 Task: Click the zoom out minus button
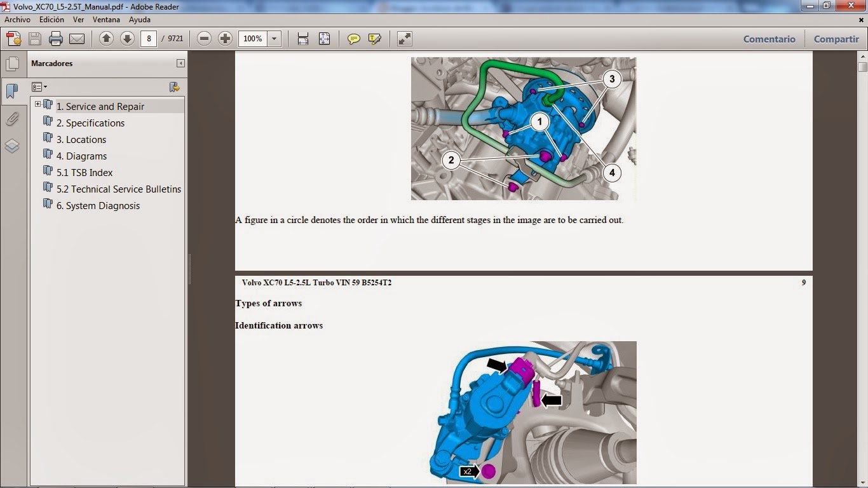(204, 39)
